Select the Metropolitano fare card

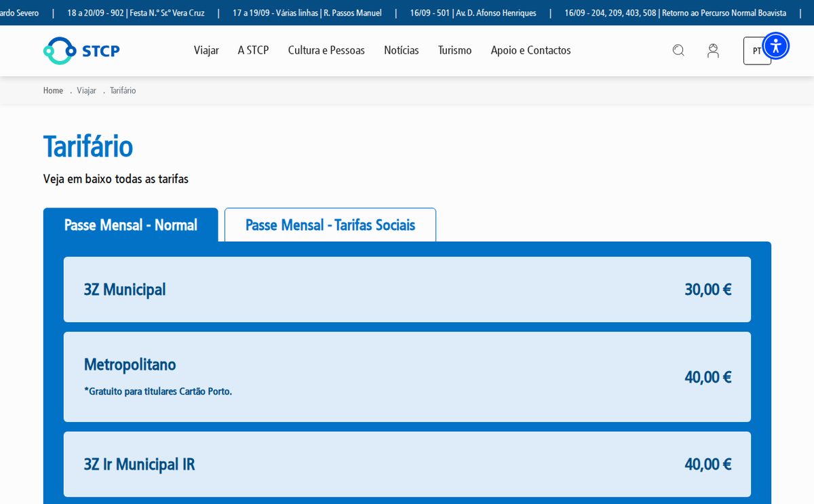(x=407, y=377)
